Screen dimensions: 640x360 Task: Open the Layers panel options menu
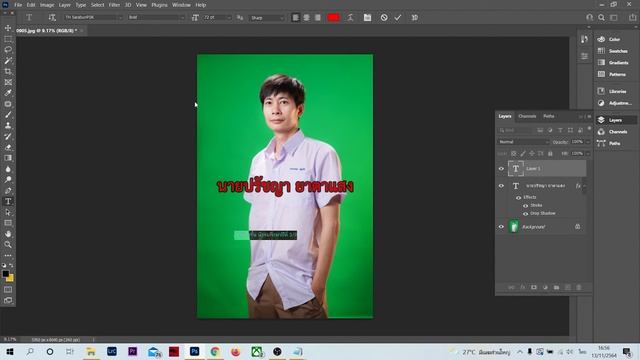click(589, 116)
